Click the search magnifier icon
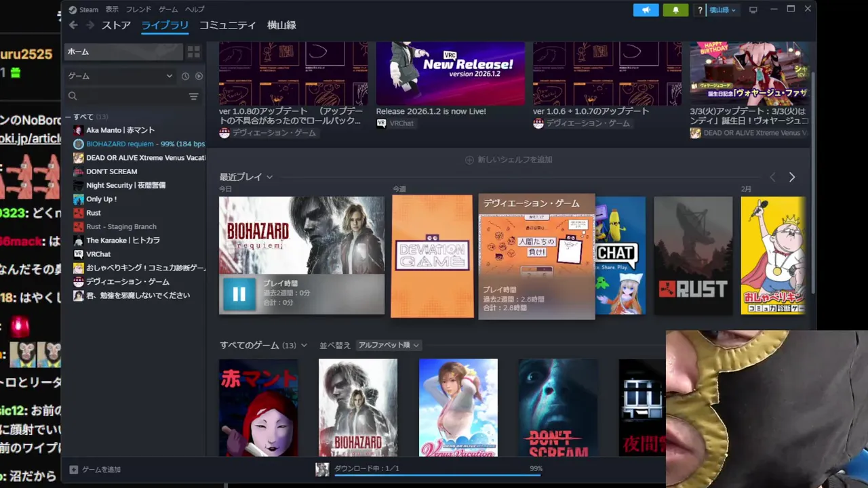This screenshot has width=868, height=488. coord(73,96)
